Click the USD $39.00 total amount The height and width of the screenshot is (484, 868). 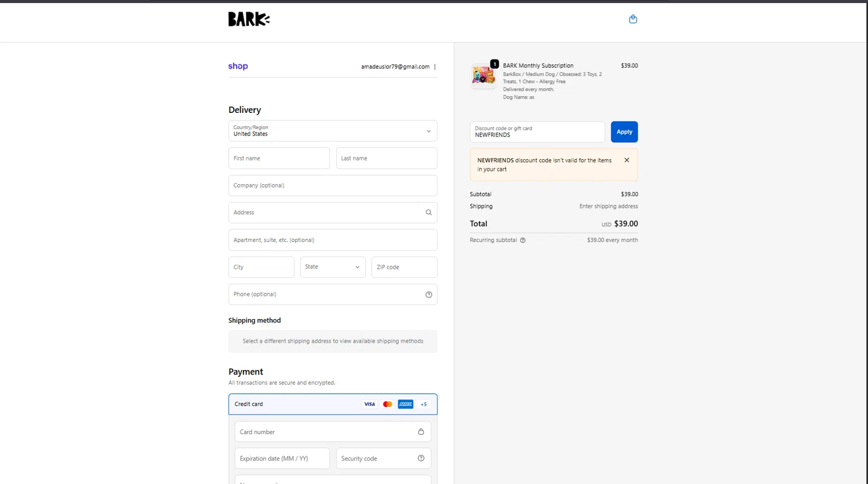[620, 223]
